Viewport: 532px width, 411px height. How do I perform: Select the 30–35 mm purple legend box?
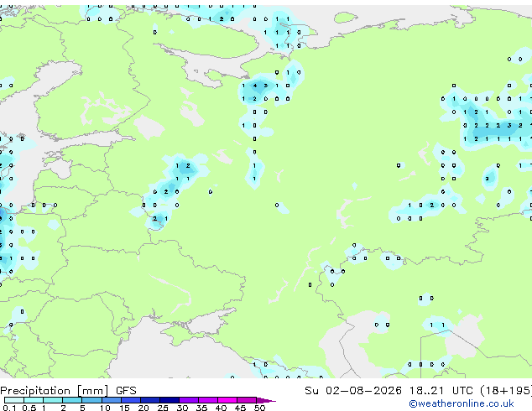(189, 400)
